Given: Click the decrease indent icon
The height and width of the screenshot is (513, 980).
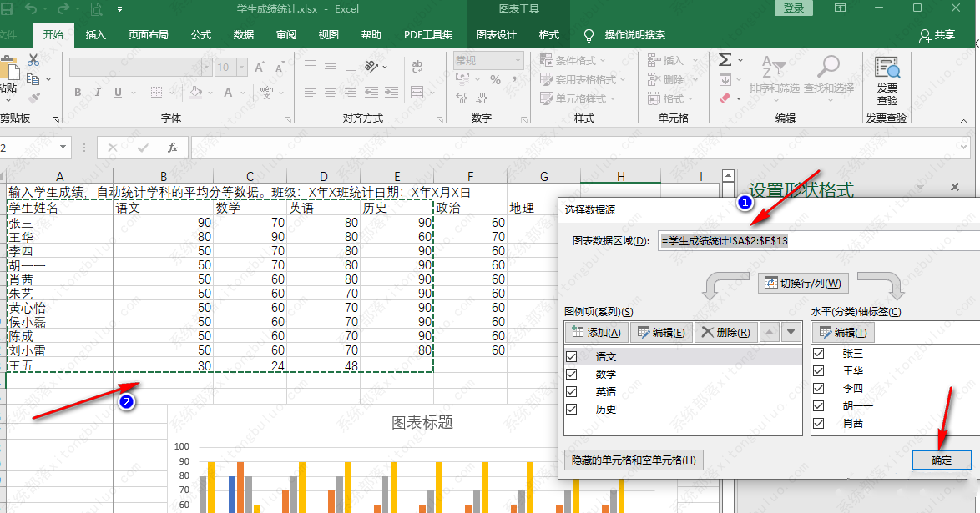Looking at the screenshot, I should (371, 93).
